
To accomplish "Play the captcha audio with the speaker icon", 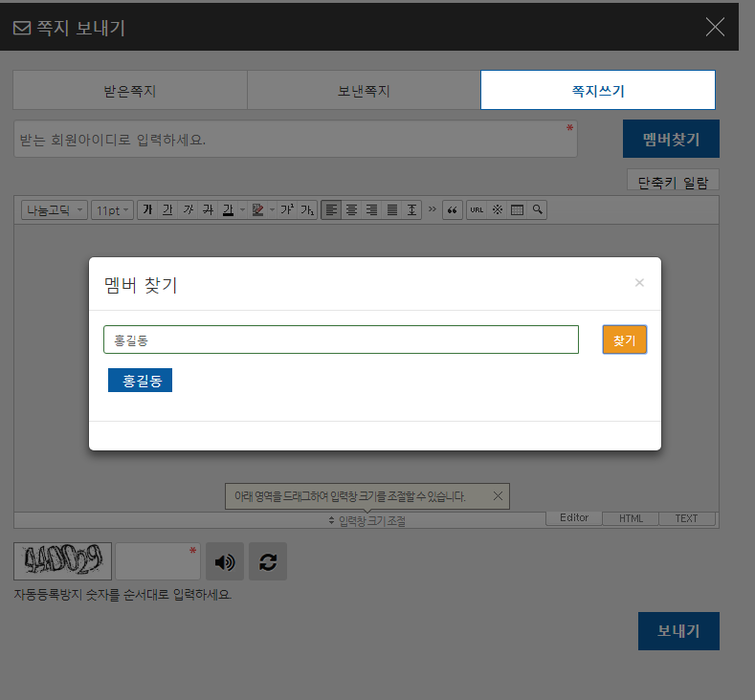I will (225, 561).
